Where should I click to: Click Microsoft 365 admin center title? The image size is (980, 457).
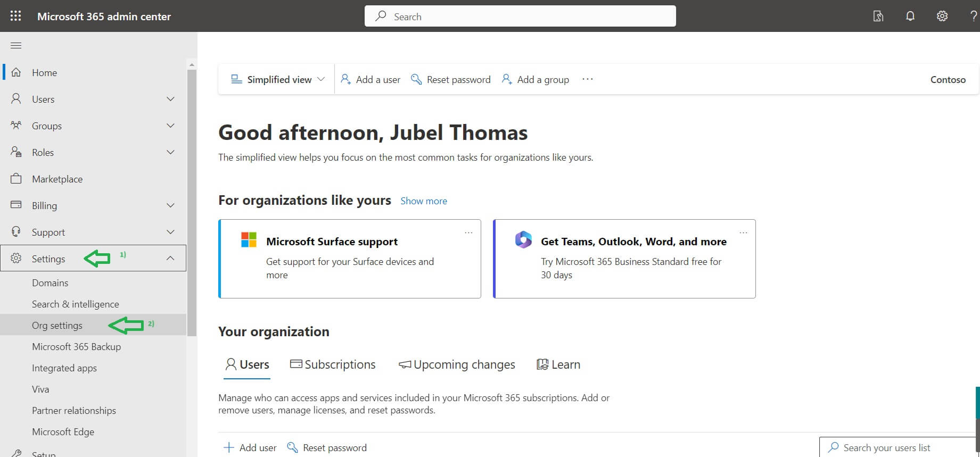click(104, 16)
